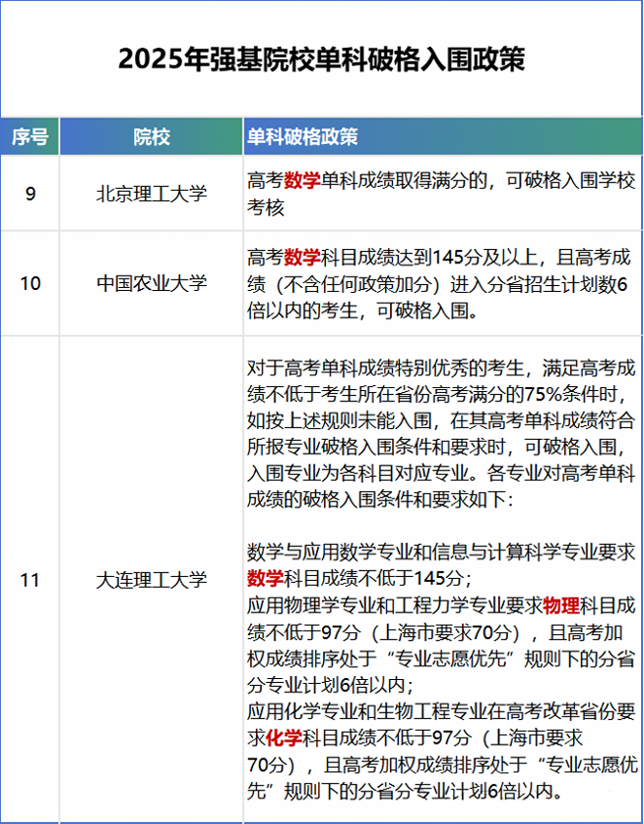Click the title 2025年强基院校单科破格入围政策

point(321,58)
